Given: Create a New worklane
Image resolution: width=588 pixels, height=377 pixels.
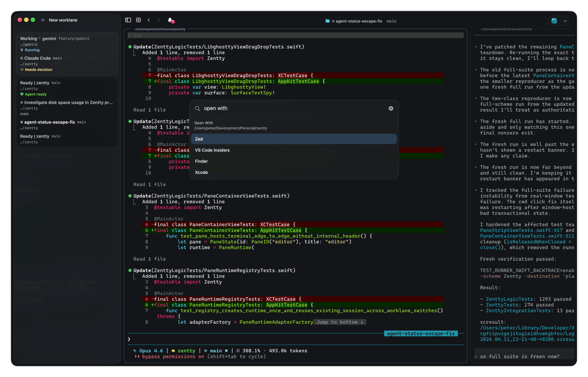Looking at the screenshot, I should [x=59, y=20].
